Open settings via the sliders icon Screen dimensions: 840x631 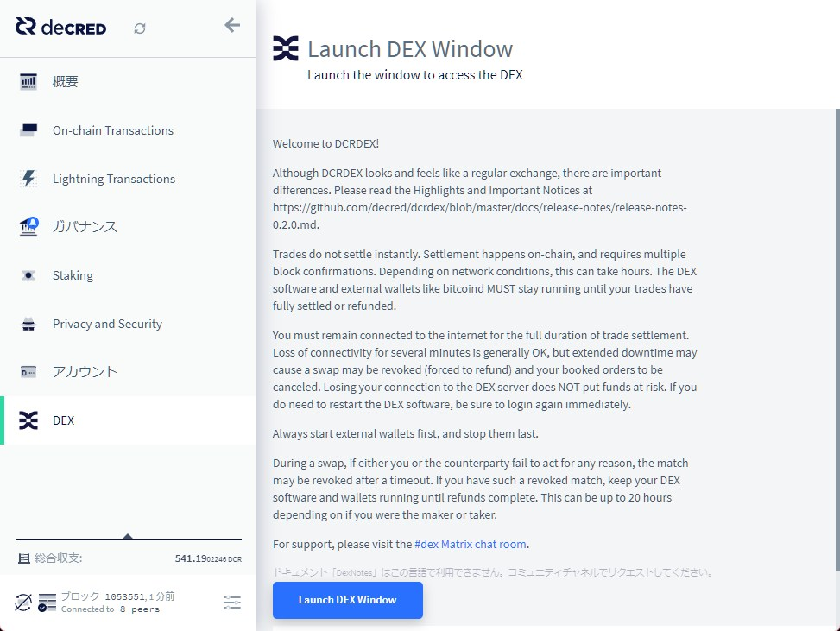click(231, 603)
